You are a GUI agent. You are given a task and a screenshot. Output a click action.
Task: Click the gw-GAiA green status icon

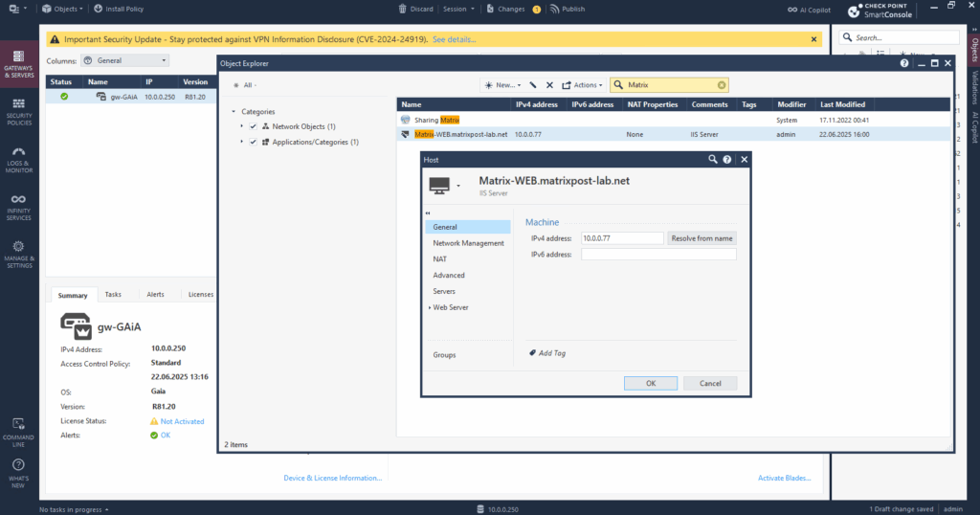click(x=64, y=97)
